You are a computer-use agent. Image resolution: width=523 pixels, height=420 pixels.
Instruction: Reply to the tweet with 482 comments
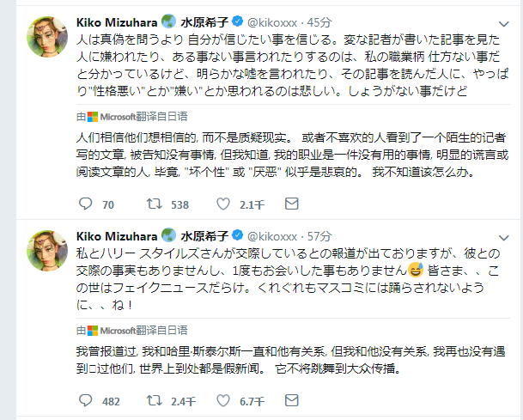[85, 400]
